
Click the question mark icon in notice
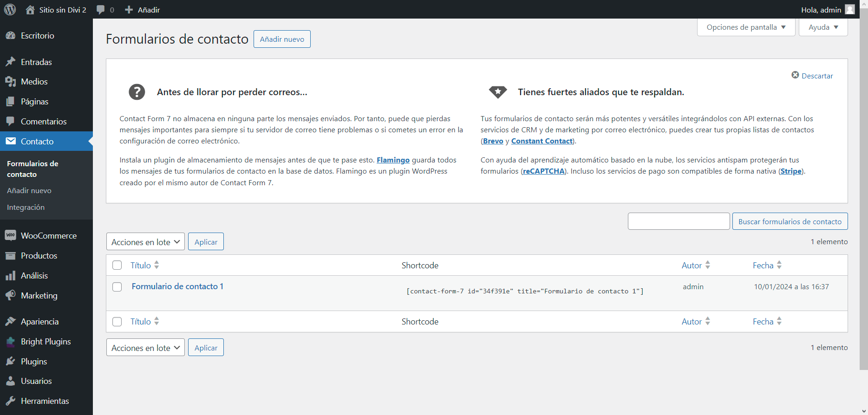[x=137, y=92]
